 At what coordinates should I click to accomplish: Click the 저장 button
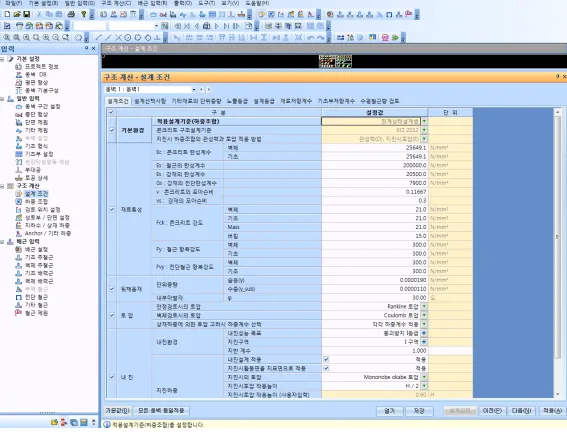pyautogui.click(x=419, y=411)
